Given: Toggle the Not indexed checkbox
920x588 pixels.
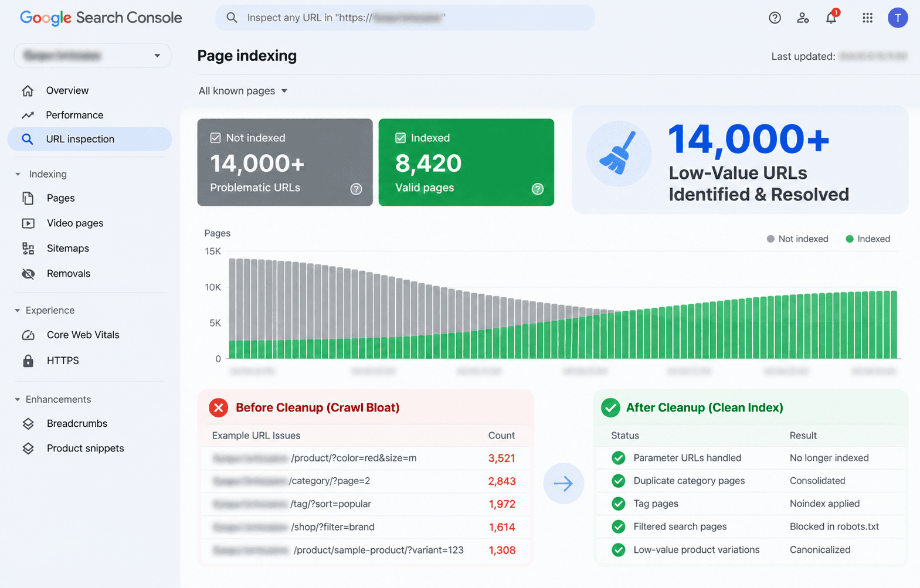Looking at the screenshot, I should coord(215,138).
